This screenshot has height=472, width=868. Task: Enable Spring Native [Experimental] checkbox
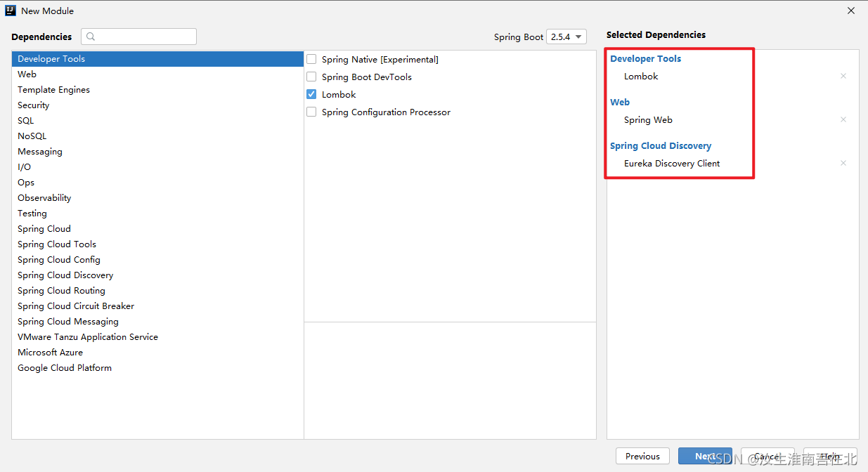[x=311, y=60]
